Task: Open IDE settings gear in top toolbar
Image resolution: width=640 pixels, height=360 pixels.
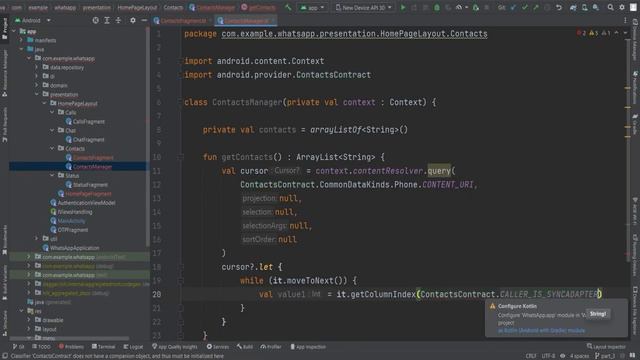Action: click(x=622, y=7)
